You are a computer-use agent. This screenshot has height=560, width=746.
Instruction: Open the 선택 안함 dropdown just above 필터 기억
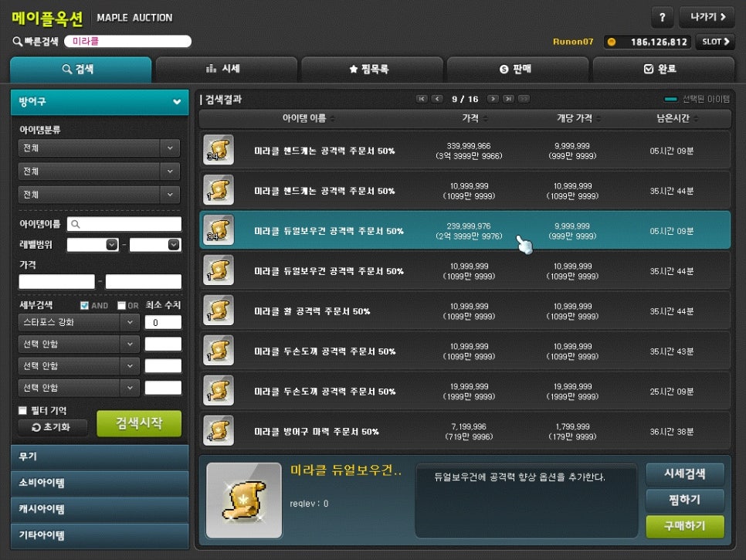pos(79,388)
